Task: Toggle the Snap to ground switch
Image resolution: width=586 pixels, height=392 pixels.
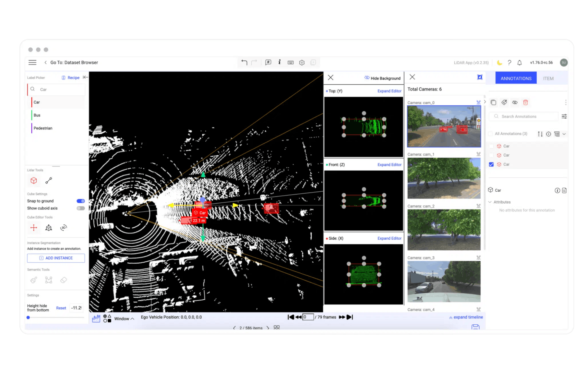Action: coord(81,201)
